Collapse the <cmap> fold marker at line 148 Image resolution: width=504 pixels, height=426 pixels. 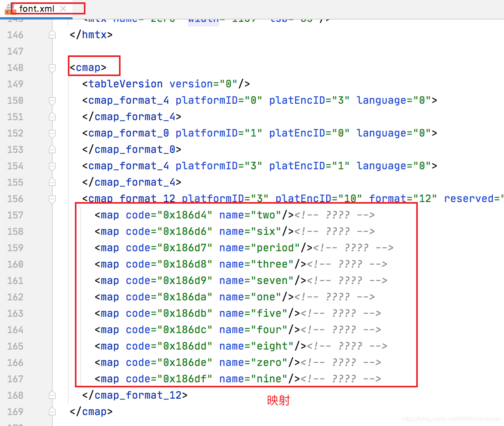(52, 67)
